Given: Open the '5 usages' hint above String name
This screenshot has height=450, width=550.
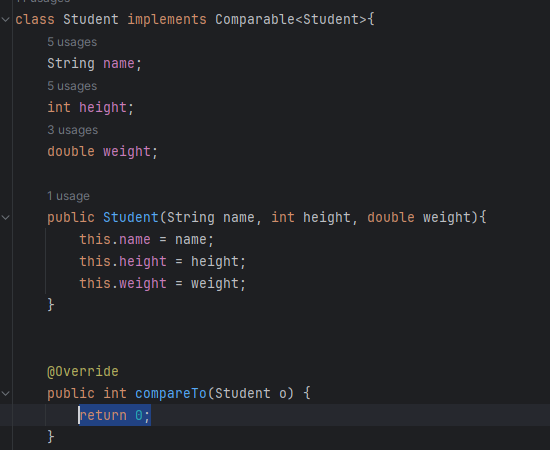Looking at the screenshot, I should click(x=72, y=42).
